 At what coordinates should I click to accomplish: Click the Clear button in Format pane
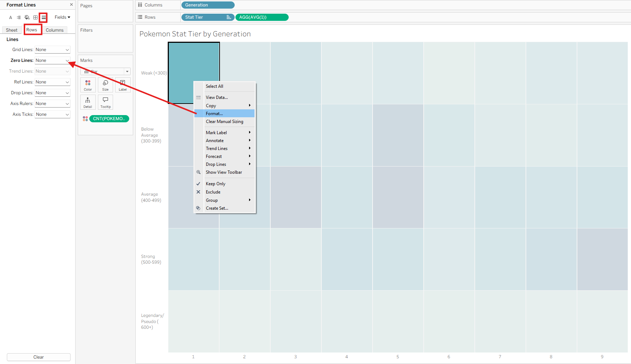[x=39, y=357]
